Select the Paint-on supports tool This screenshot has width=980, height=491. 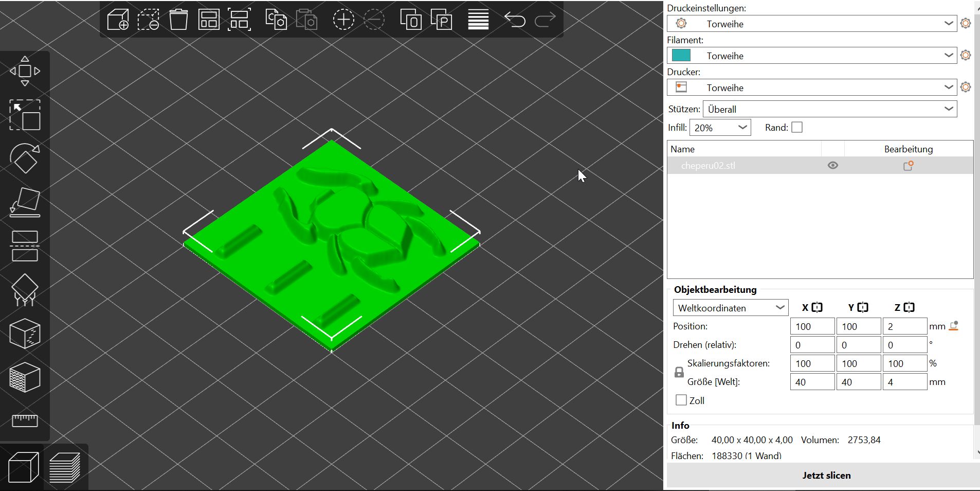[x=25, y=290]
